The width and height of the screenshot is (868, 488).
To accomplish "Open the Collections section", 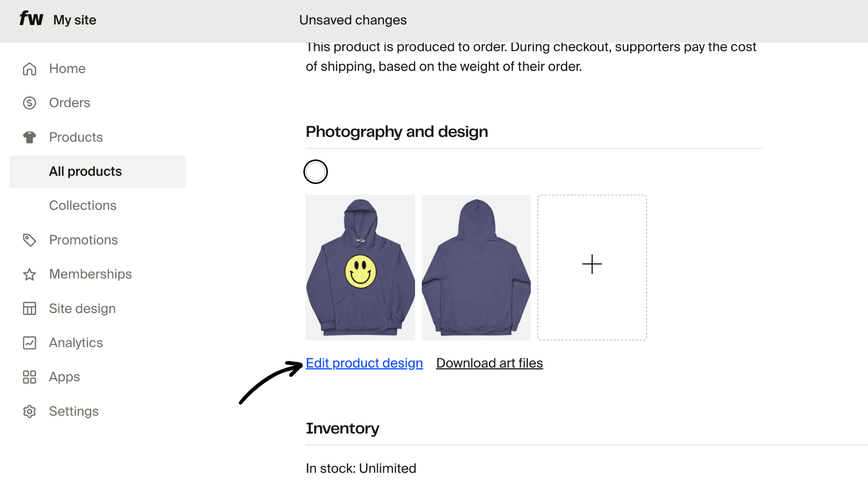I will (83, 205).
